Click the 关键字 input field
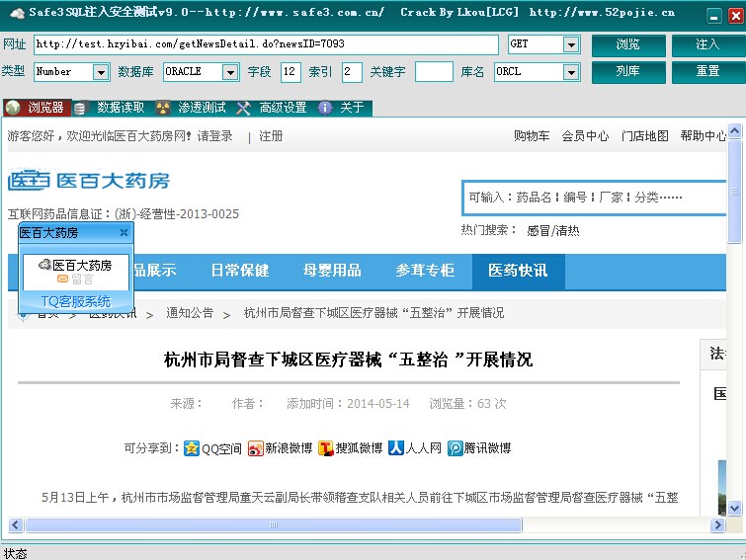 click(x=434, y=72)
